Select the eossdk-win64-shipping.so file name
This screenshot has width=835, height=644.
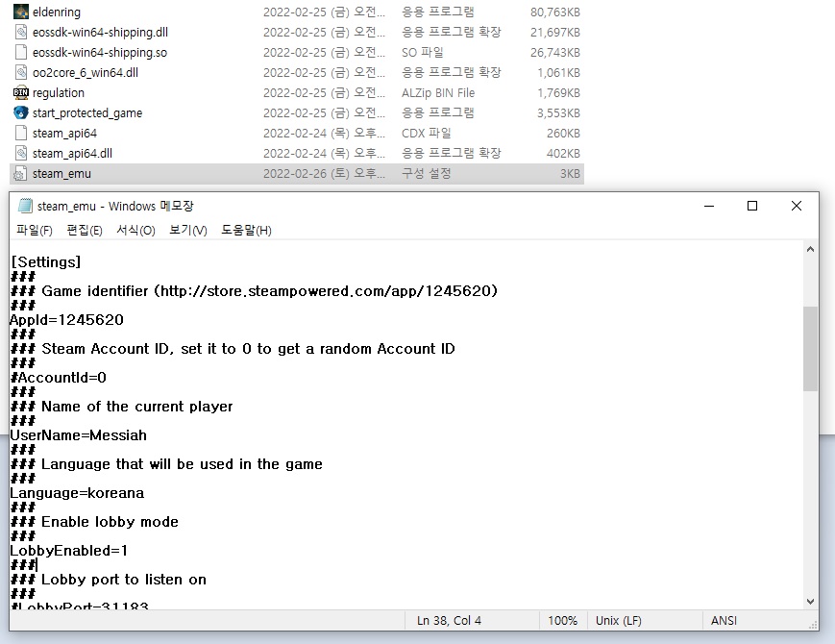click(100, 52)
